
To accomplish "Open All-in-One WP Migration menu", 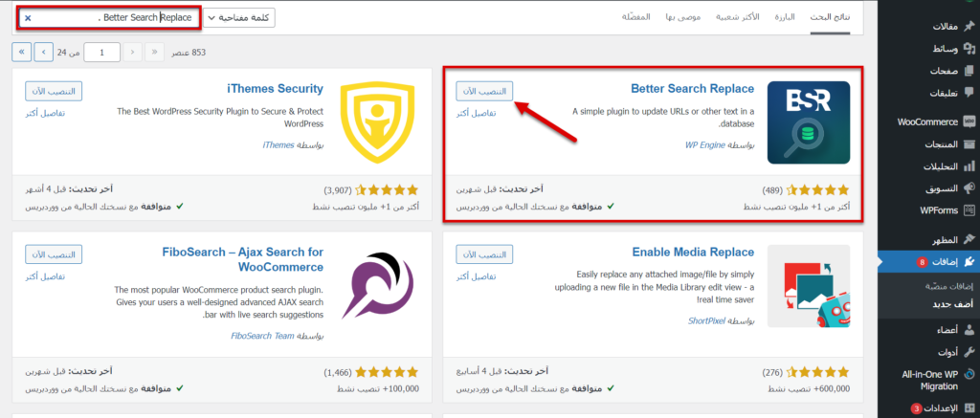I will [927, 380].
